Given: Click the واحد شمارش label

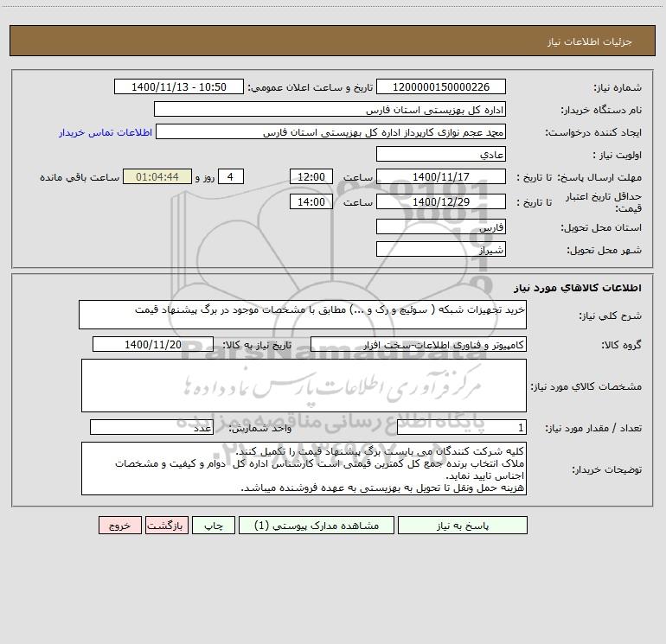Looking at the screenshot, I should pyautogui.click(x=260, y=429).
